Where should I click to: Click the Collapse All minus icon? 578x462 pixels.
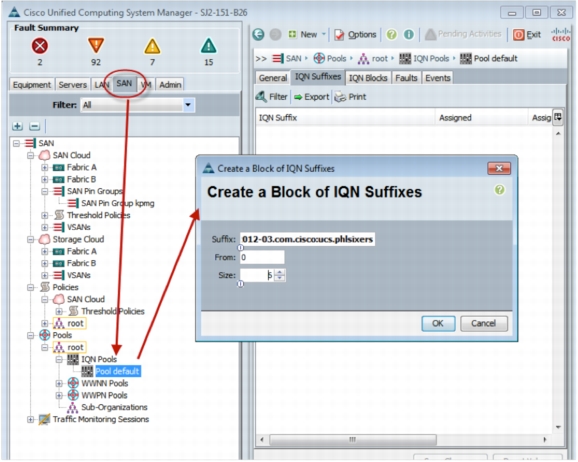34,126
